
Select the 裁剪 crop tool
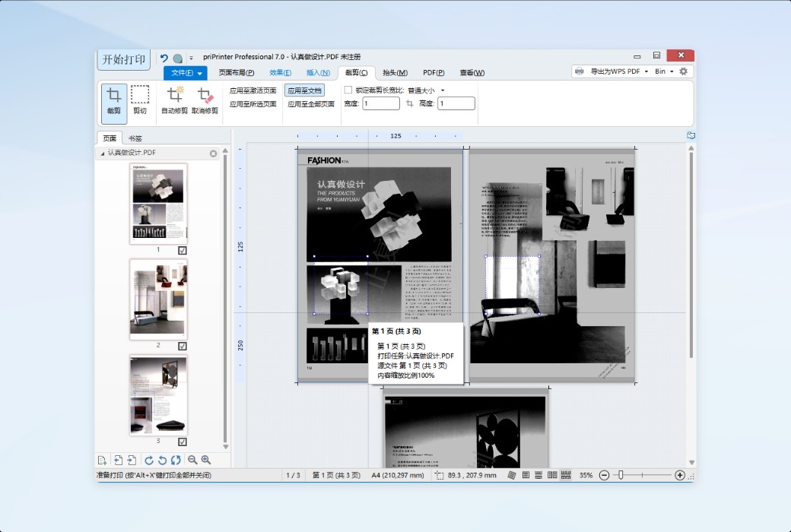113,103
